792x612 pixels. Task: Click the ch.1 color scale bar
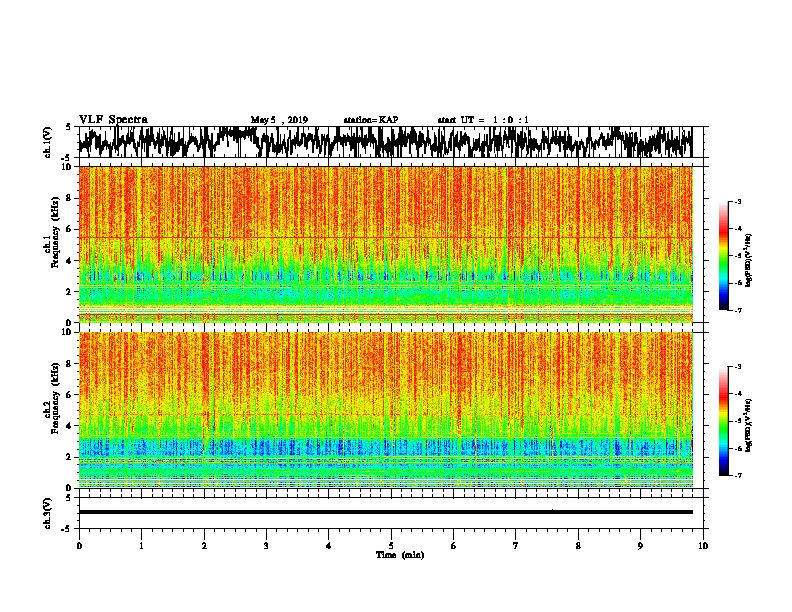tap(723, 256)
